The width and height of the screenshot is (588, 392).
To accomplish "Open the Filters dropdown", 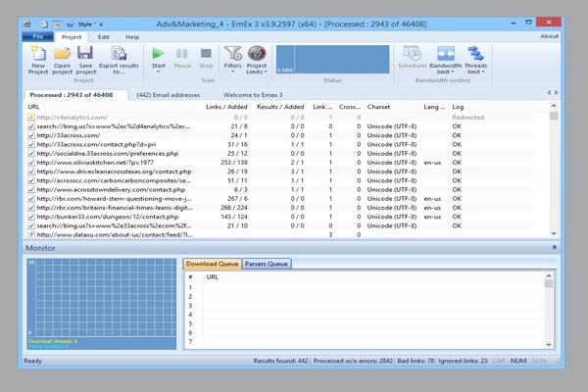I will 232,72.
